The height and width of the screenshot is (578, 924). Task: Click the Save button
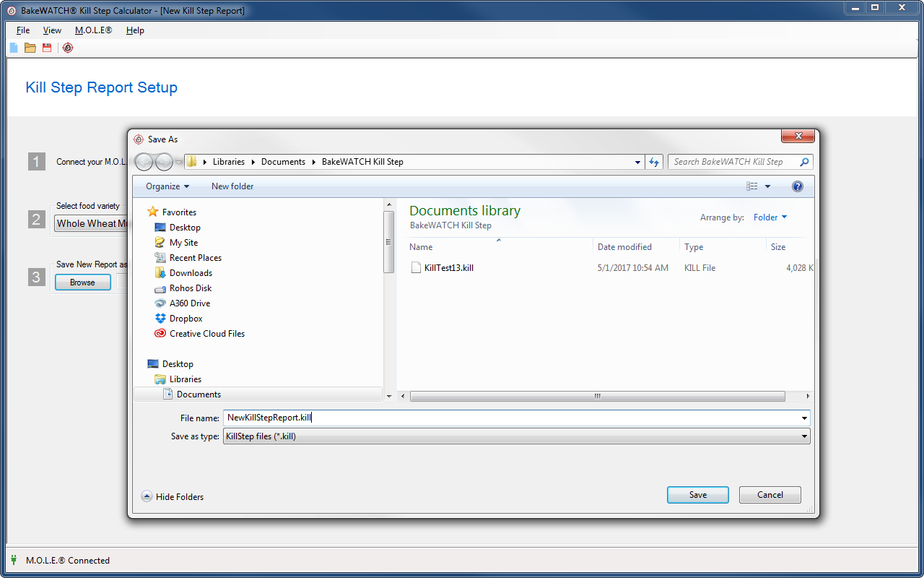697,495
